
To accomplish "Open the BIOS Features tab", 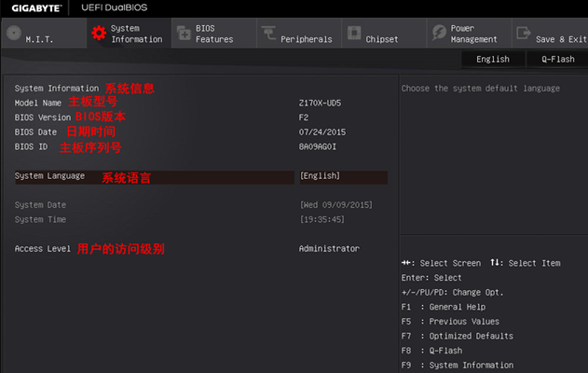I will coord(214,34).
